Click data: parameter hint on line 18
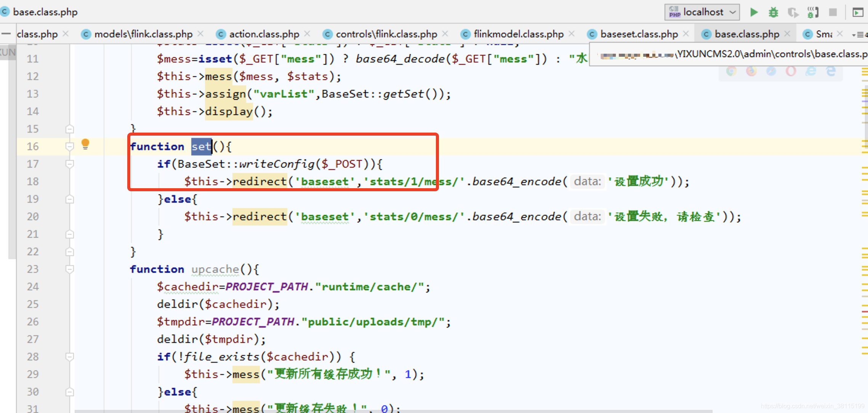The width and height of the screenshot is (868, 413). coord(588,181)
